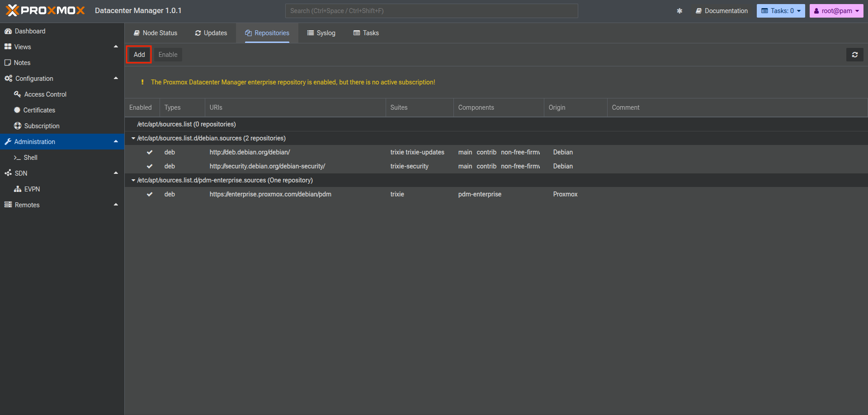
Task: Click the Updates refresh icon in tab
Action: coord(198,33)
